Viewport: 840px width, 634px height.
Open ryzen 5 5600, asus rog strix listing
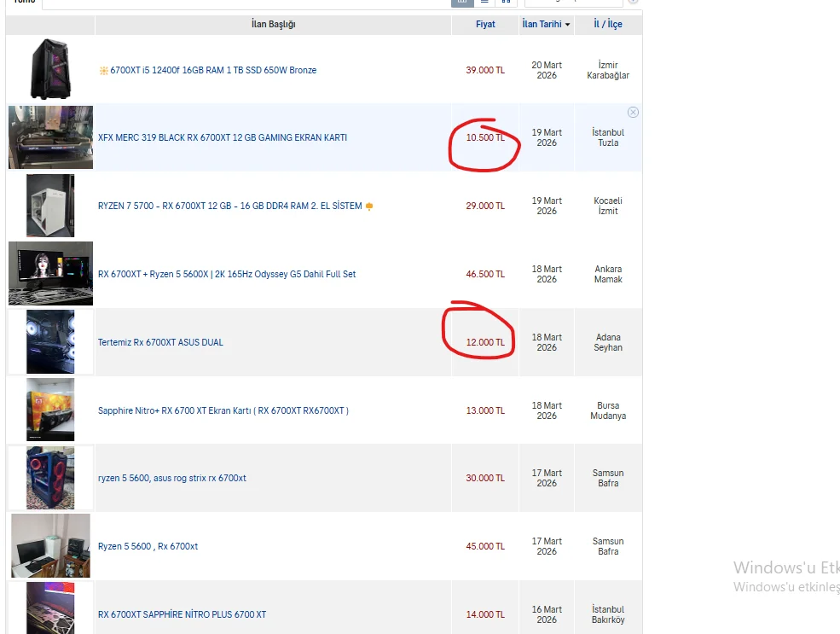click(x=172, y=478)
